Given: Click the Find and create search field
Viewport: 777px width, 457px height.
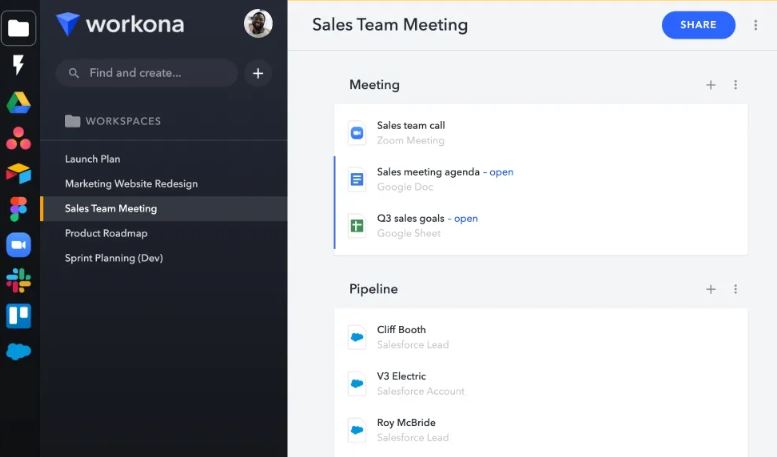Looking at the screenshot, I should [147, 73].
